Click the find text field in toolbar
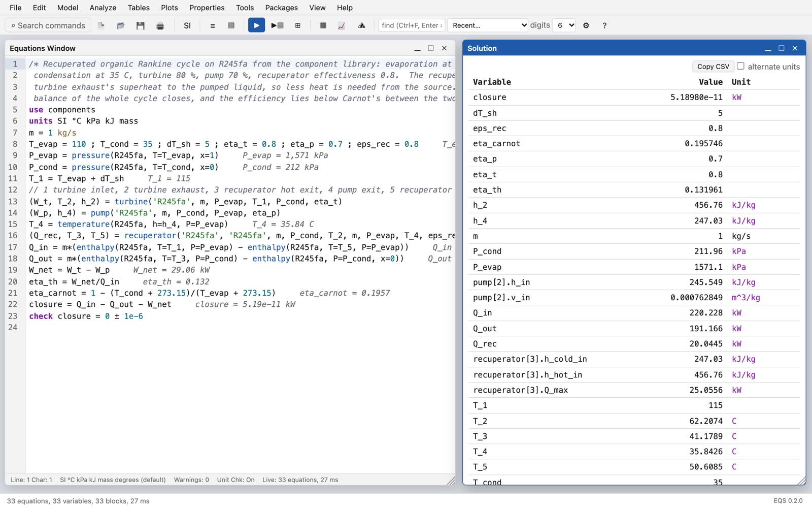The width and height of the screenshot is (812, 508). (412, 25)
